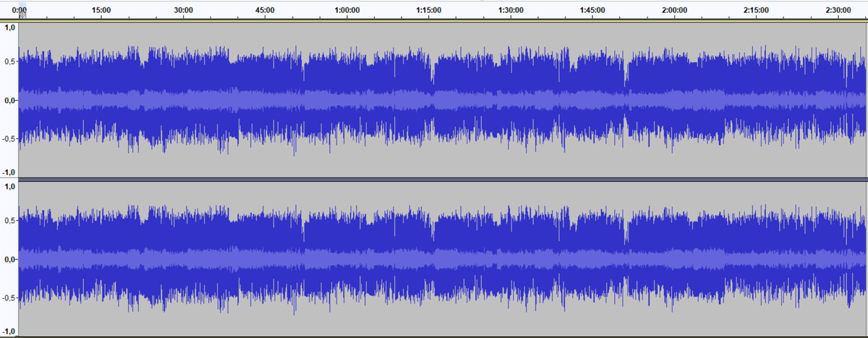Click the -1,0 value on right channel scale
The image size is (868, 338).
pyautogui.click(x=9, y=331)
